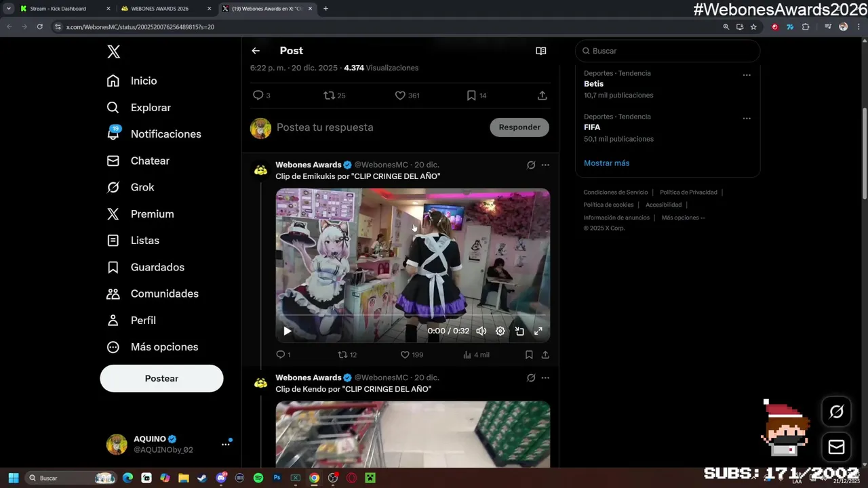Open Steam from taskbar
868x488 pixels.
202,478
